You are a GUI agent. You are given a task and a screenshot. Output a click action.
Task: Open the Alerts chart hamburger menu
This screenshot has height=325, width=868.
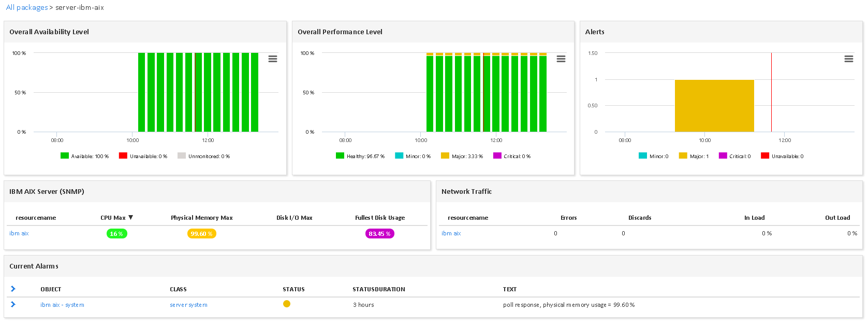point(848,59)
